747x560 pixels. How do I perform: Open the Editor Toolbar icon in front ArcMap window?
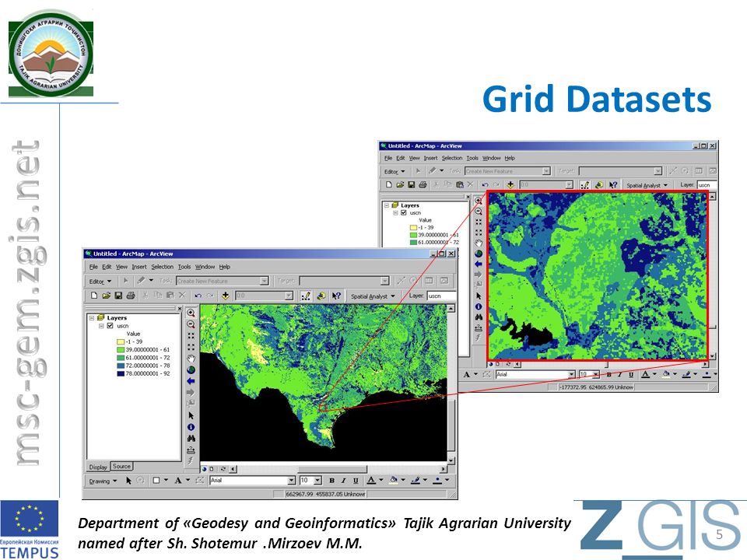[x=306, y=296]
